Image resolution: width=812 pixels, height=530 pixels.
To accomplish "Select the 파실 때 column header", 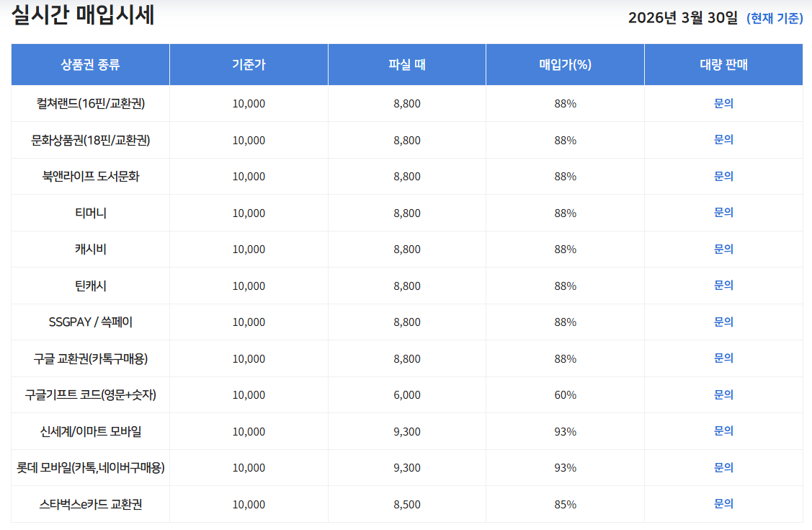I will 407,65.
